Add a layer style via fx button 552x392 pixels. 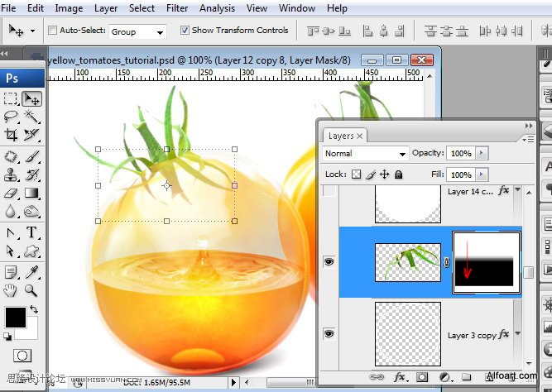coord(400,377)
